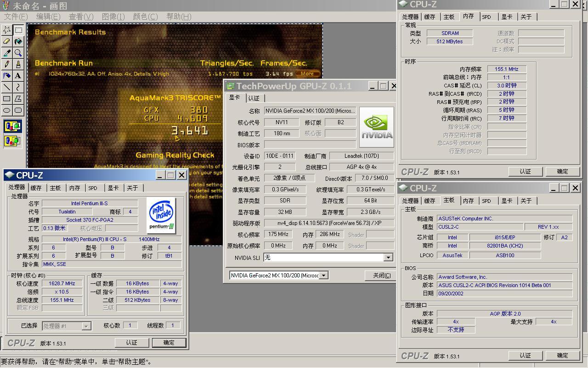The height and width of the screenshot is (368, 588).
Task: Open 显卡 tab in CPU-Z mainboard window
Action: coord(507,201)
